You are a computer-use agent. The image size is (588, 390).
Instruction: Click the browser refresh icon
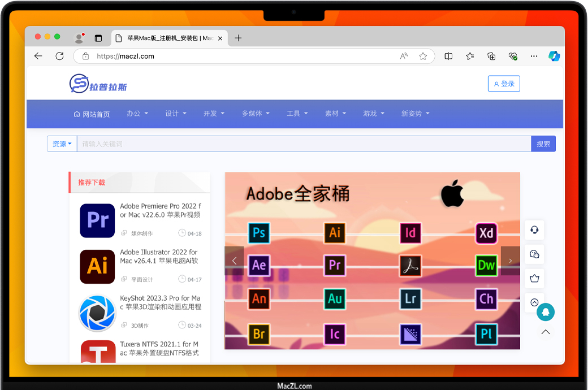click(59, 56)
